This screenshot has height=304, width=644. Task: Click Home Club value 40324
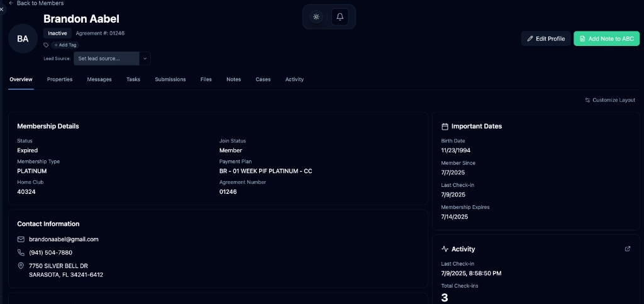click(26, 191)
